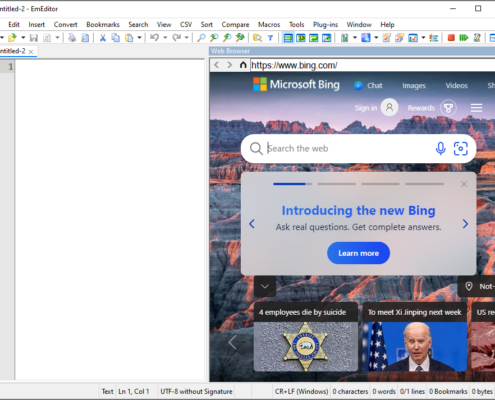Expand the dropdown arrow after the blue globe icon
This screenshot has height=400, width=495.
pyautogui.click(x=376, y=38)
